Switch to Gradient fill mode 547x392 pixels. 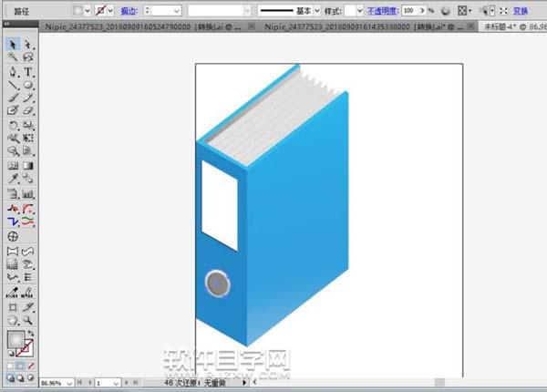[x=20, y=366]
